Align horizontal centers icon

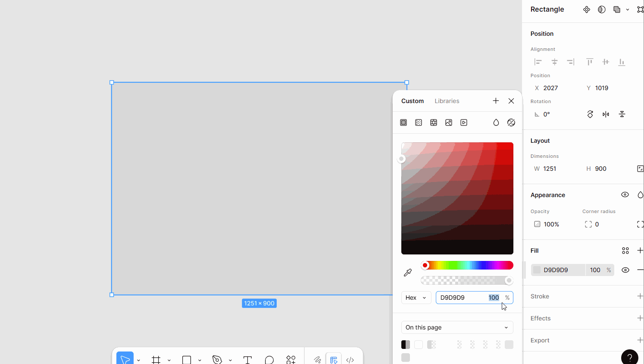pyautogui.click(x=555, y=62)
